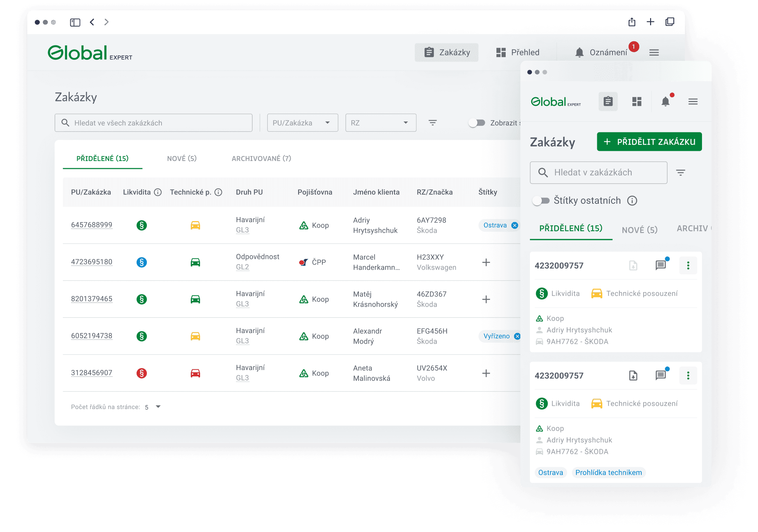Screen dimensions: 758x532
Task: Open the PU/Zakázka dropdown
Action: [302, 123]
